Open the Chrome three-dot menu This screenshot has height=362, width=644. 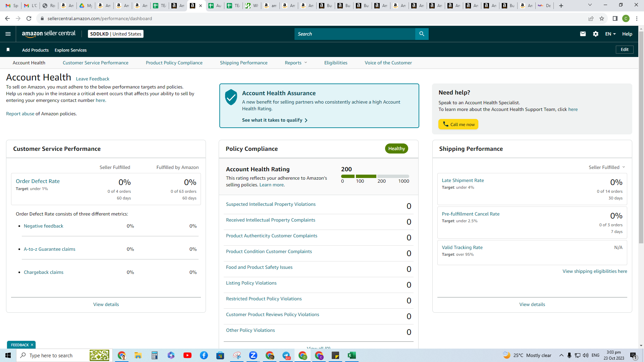(637, 18)
